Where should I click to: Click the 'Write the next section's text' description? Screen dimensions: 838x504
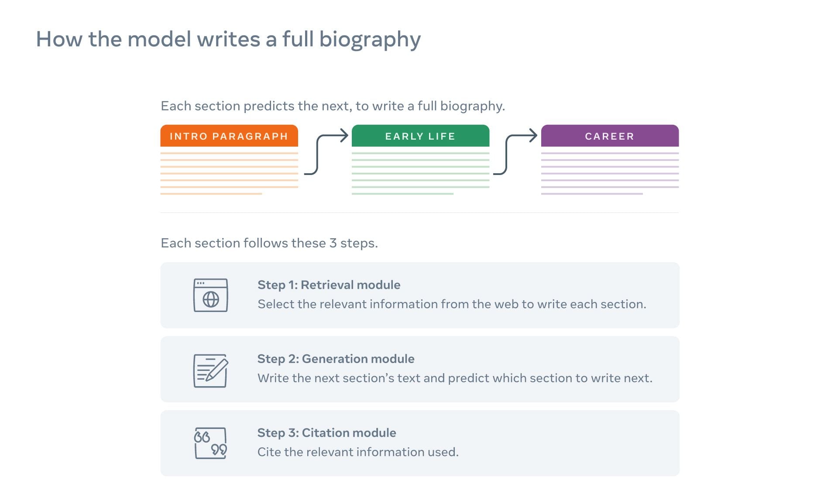tap(455, 378)
